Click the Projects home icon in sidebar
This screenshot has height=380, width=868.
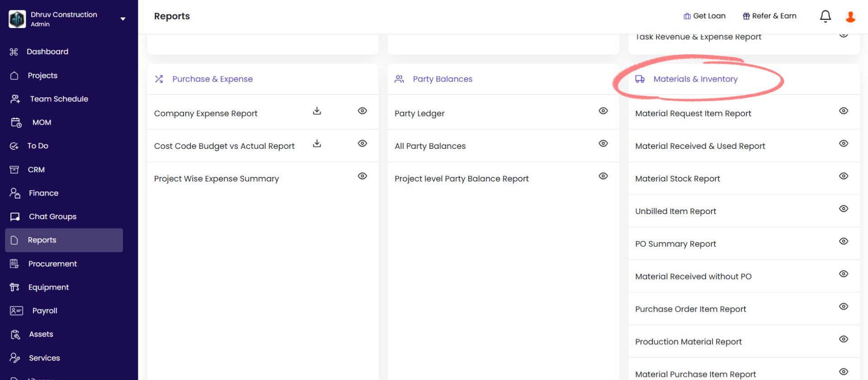click(14, 76)
